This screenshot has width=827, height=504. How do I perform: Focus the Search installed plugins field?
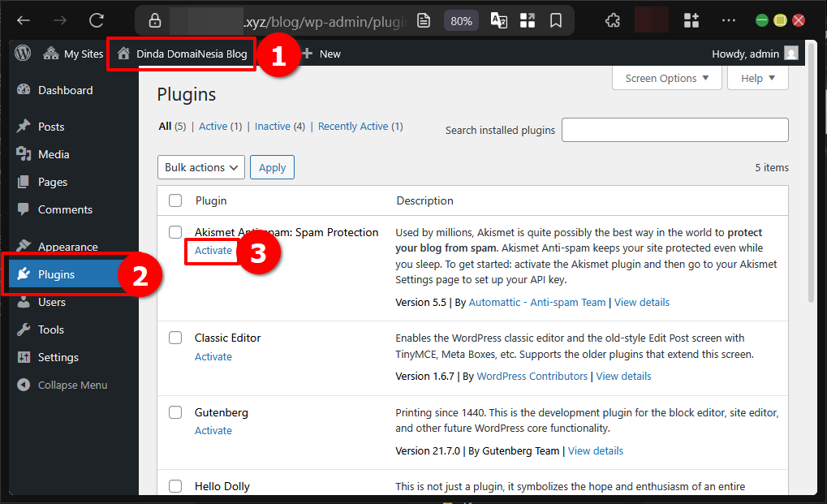point(674,130)
